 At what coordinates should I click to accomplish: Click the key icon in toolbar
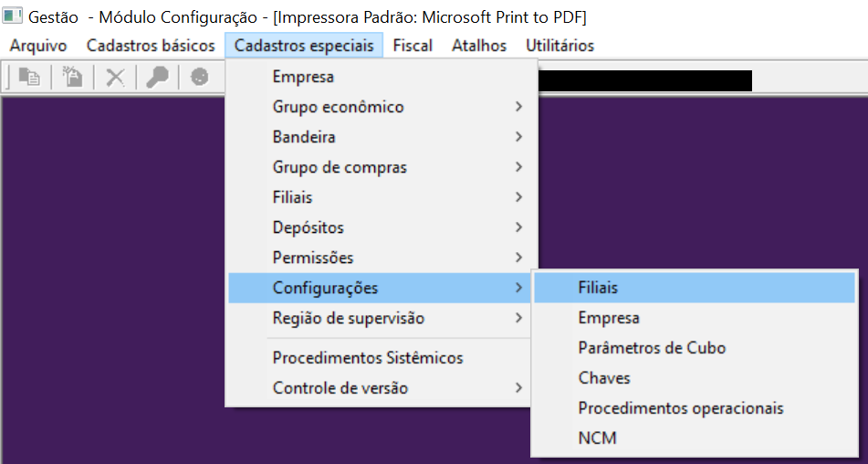(157, 78)
